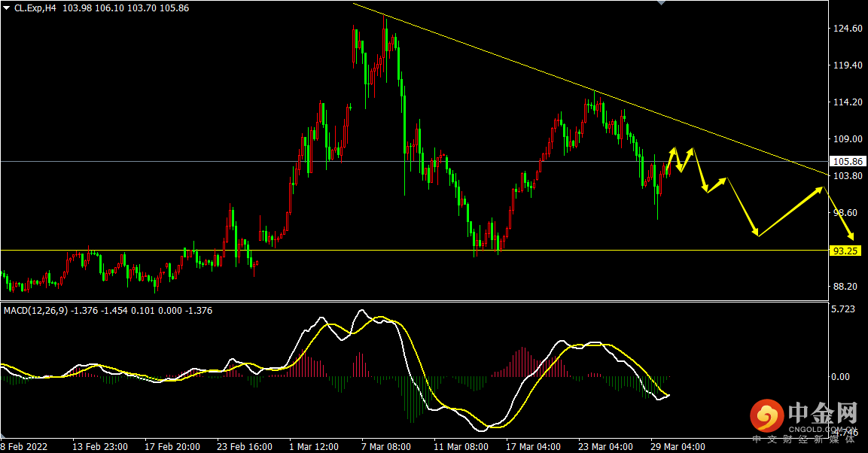Image resolution: width=868 pixels, height=453 pixels.
Task: Click the 23 Mar 04:00 time label
Action: [605, 446]
